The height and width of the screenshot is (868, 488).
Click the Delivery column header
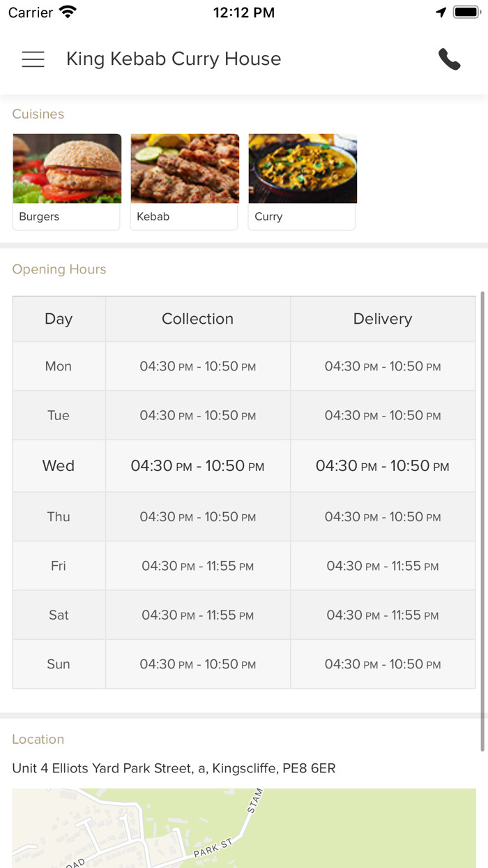tap(383, 319)
